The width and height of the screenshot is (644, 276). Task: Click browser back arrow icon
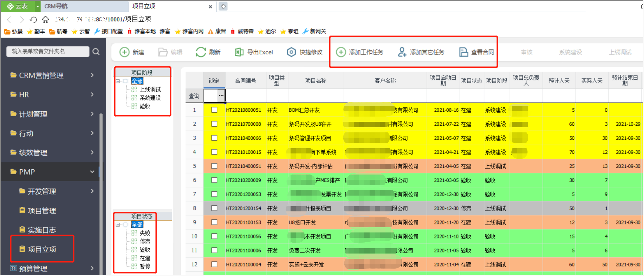[9, 19]
